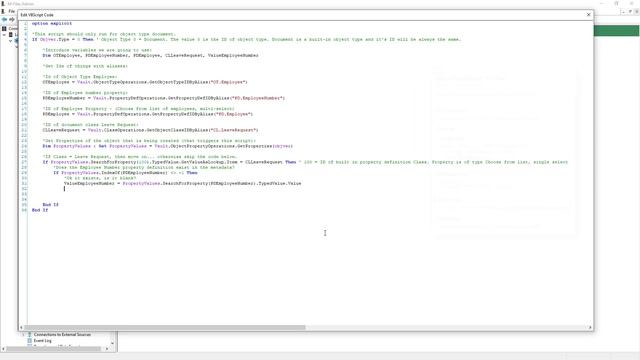The height and width of the screenshot is (360, 640).
Task: Click the ValueEmployeeNumber assignment line
Action: click(182, 183)
